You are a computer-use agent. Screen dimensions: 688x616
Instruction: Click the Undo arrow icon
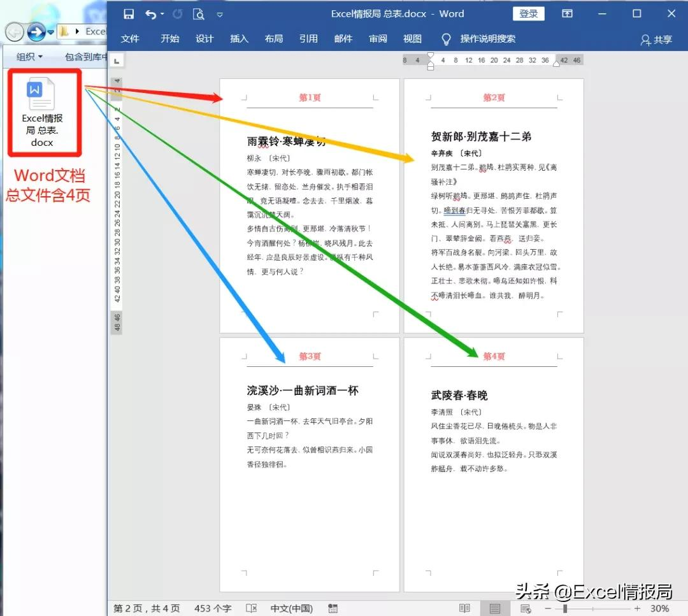tap(151, 15)
